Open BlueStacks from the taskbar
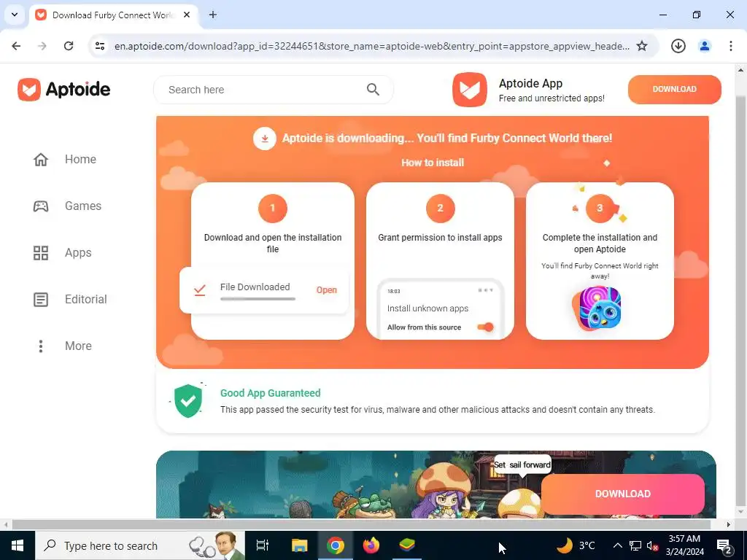This screenshot has width=747, height=560. coord(406,545)
